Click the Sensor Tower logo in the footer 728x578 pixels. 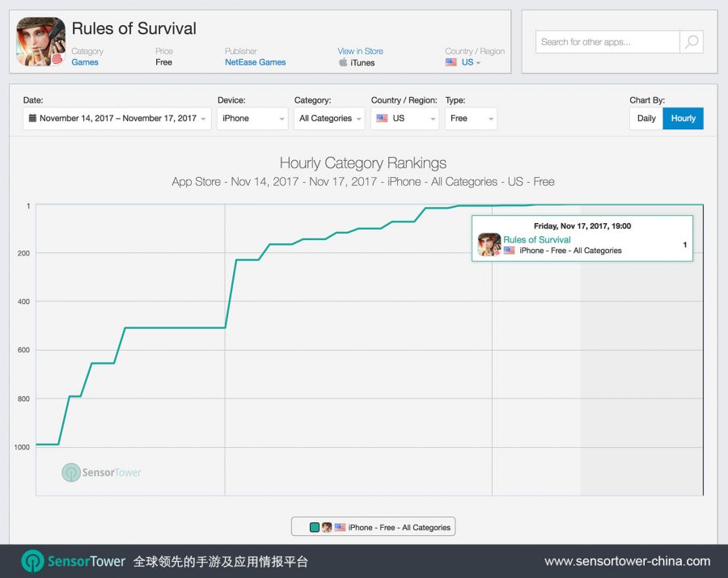tap(73, 561)
